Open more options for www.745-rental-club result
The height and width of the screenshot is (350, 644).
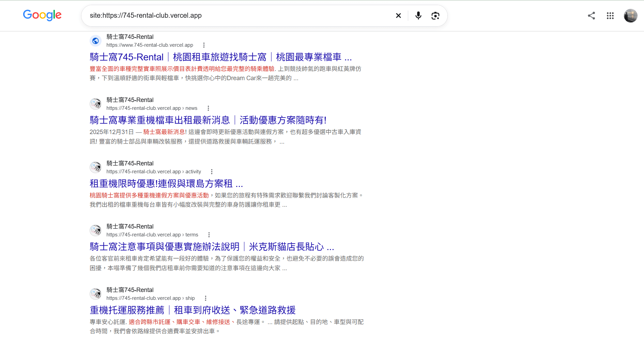click(204, 45)
